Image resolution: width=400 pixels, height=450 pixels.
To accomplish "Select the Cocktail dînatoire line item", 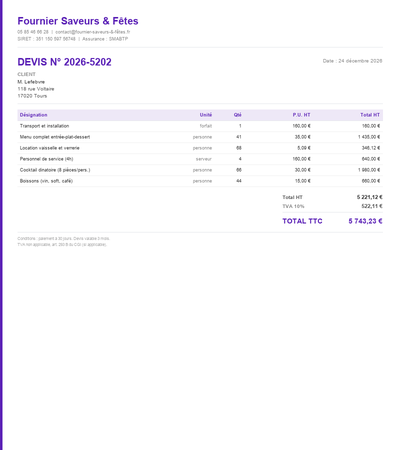I will [x=200, y=170].
